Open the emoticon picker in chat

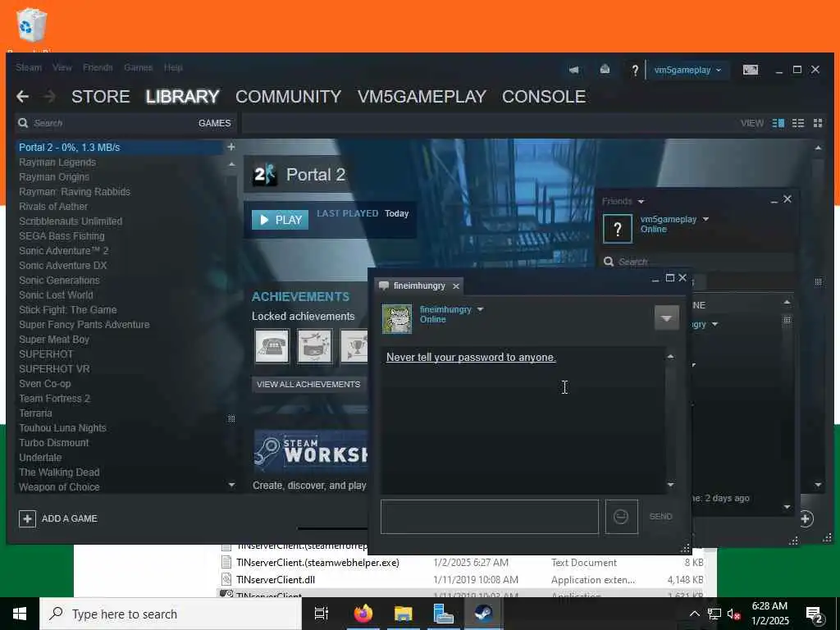click(x=622, y=517)
